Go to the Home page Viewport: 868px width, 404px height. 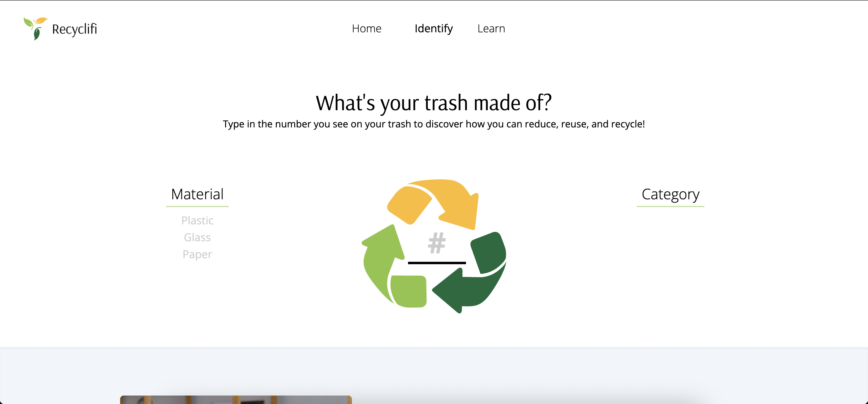pos(367,29)
